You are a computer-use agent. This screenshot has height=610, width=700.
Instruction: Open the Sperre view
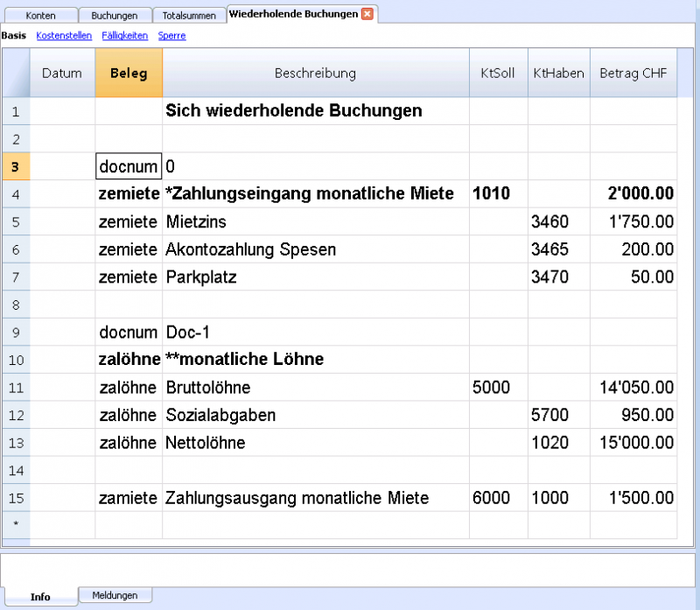coord(171,36)
